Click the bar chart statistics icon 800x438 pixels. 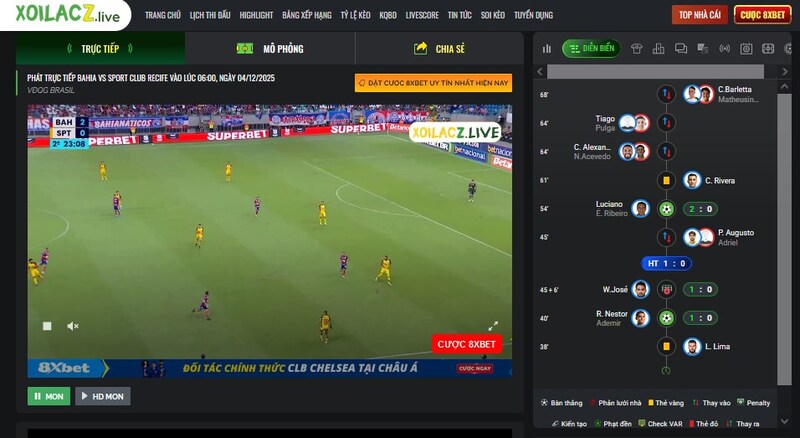point(547,48)
